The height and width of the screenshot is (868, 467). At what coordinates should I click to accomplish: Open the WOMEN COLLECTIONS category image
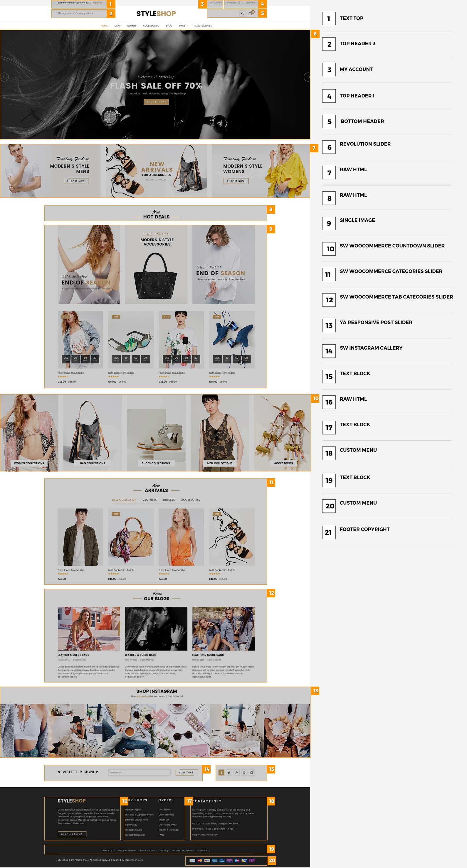(x=29, y=433)
